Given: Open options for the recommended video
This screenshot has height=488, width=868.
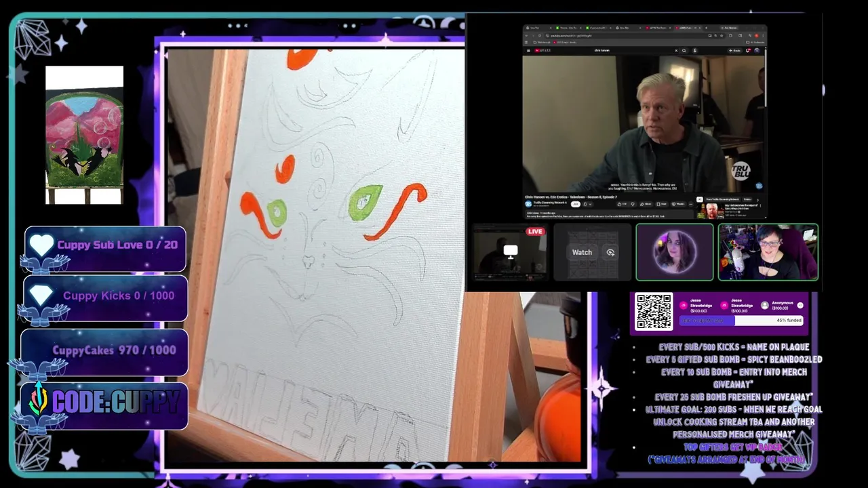Looking at the screenshot, I should click(x=760, y=206).
